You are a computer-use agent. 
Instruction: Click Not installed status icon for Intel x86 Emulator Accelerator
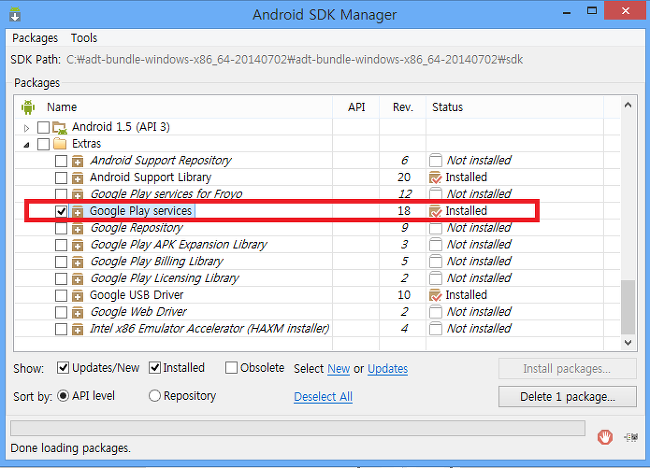click(435, 329)
